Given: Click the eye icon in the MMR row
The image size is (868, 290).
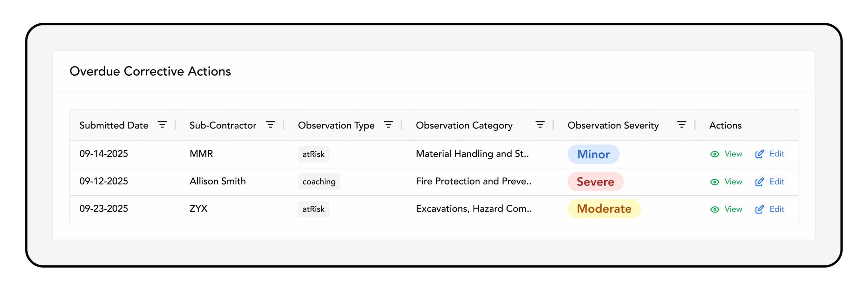Looking at the screenshot, I should 714,154.
